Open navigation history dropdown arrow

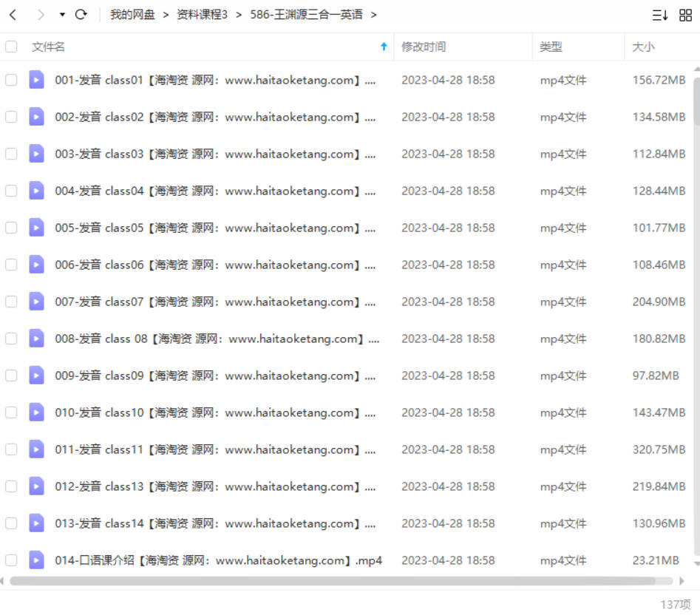[62, 15]
